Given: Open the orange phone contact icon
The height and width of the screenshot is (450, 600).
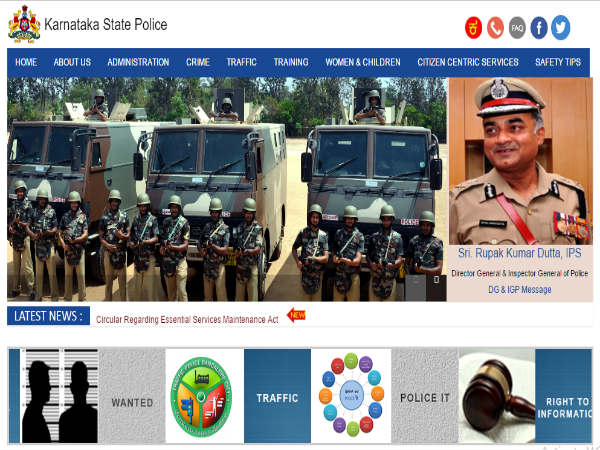Looking at the screenshot, I should point(495,28).
